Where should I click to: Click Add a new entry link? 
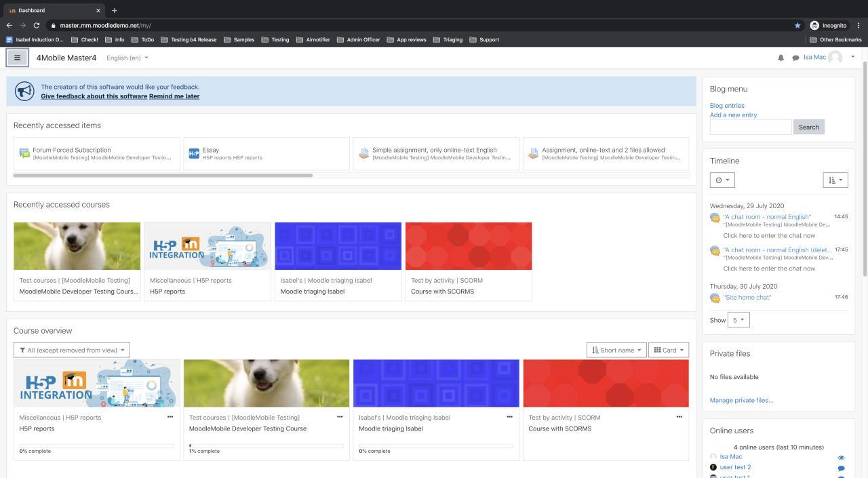[x=733, y=115]
